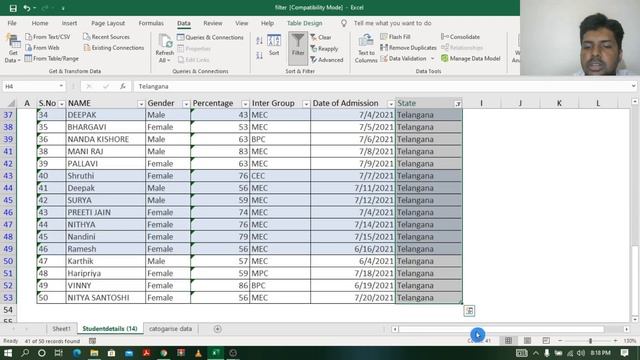Switch to Page Break Preview
This screenshot has height=360, width=640.
point(546,340)
